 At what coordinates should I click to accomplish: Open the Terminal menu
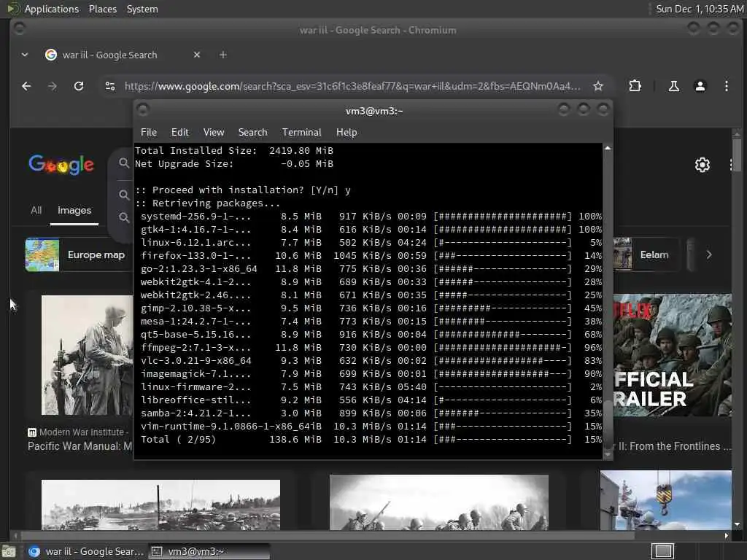(x=301, y=133)
